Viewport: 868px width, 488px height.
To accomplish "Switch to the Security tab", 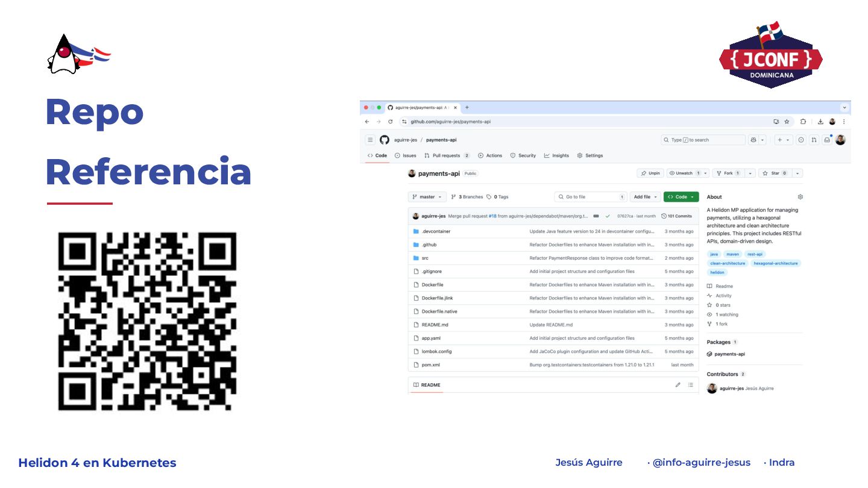I will click(x=523, y=155).
